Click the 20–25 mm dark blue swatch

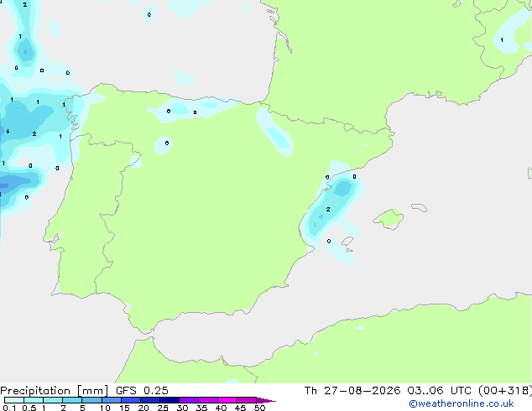point(150,400)
